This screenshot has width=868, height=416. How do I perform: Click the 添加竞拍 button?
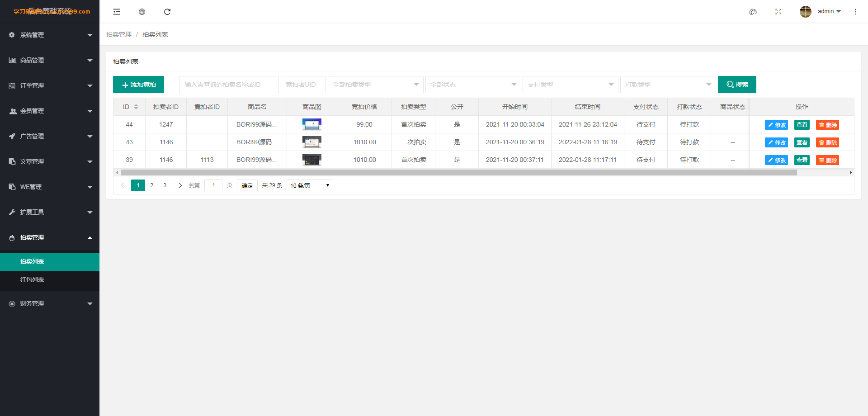(138, 85)
